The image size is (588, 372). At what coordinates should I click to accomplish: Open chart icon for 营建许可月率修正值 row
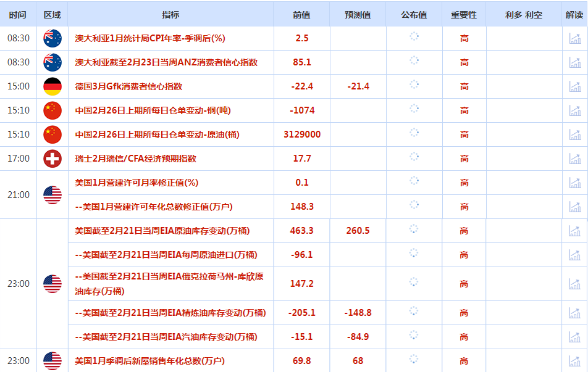[x=575, y=183]
